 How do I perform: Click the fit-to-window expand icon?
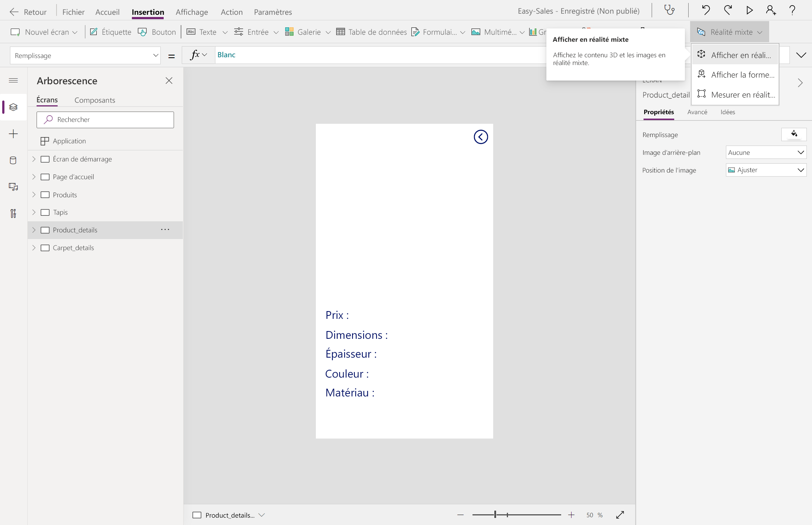[x=620, y=515]
